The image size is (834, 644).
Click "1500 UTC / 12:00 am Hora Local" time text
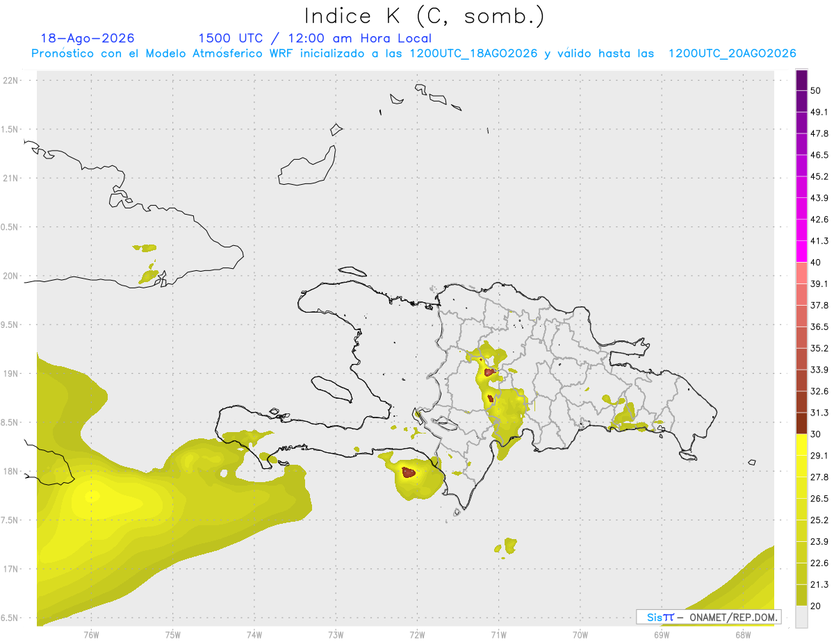(x=315, y=38)
